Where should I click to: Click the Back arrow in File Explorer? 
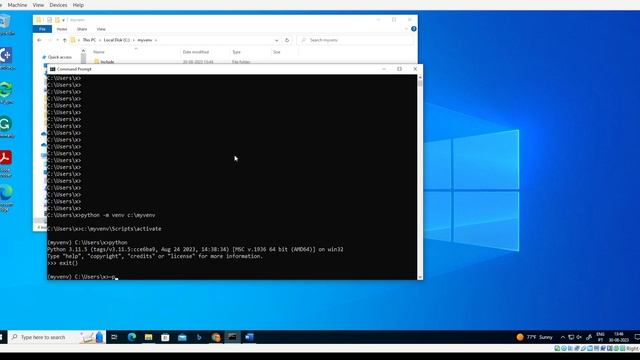pyautogui.click(x=39, y=40)
